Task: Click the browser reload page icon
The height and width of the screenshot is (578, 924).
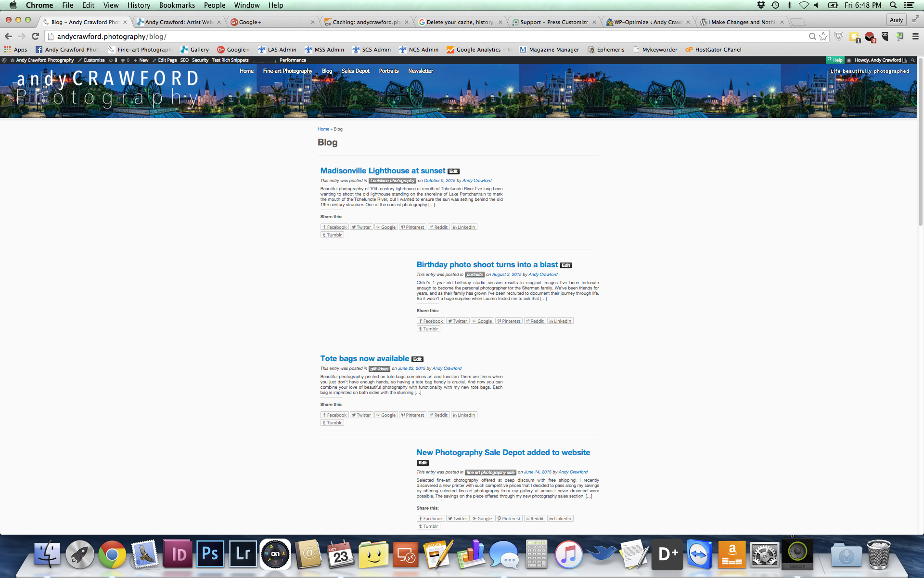Action: [35, 37]
